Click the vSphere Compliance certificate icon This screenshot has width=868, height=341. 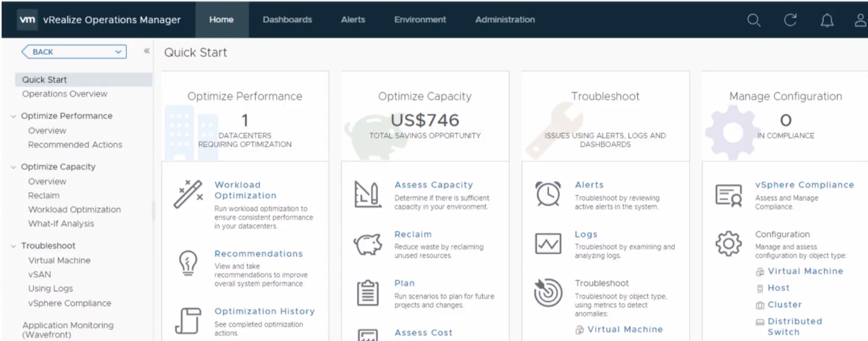pos(729,195)
